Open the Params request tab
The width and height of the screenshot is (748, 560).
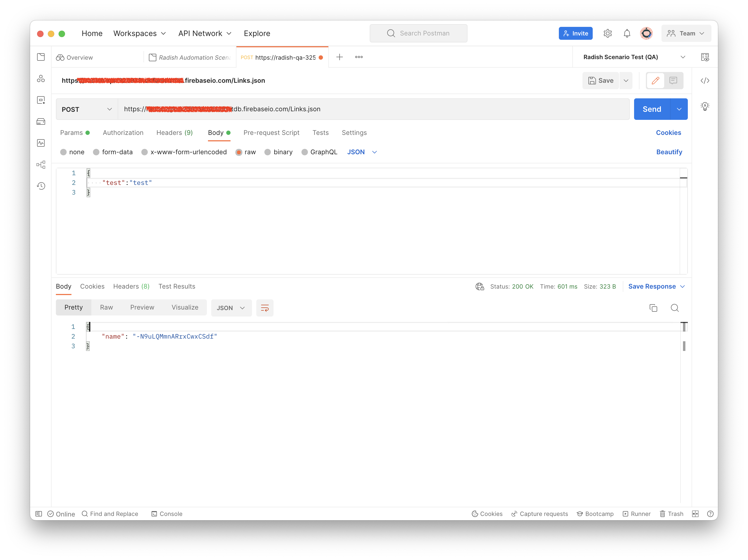click(75, 132)
